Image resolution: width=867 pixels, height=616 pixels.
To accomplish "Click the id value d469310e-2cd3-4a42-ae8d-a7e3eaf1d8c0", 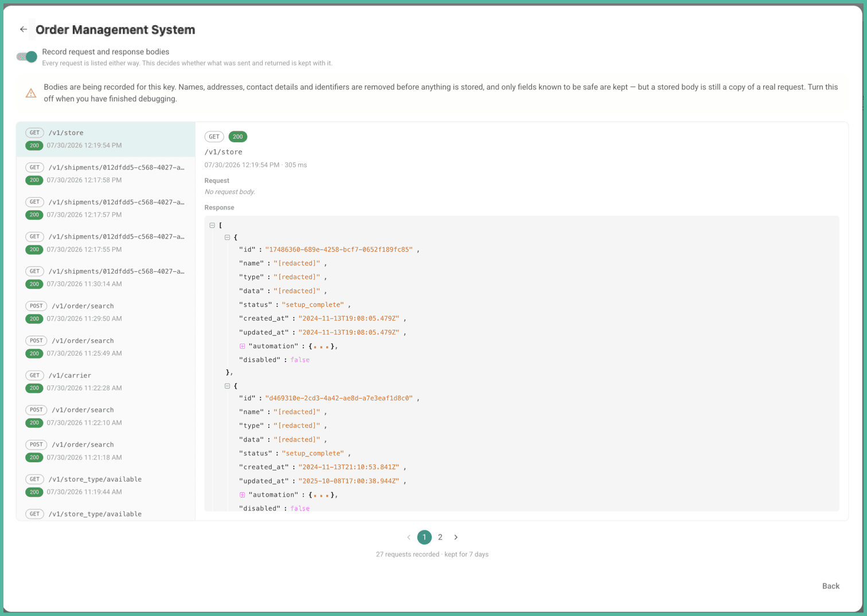I will click(x=339, y=398).
